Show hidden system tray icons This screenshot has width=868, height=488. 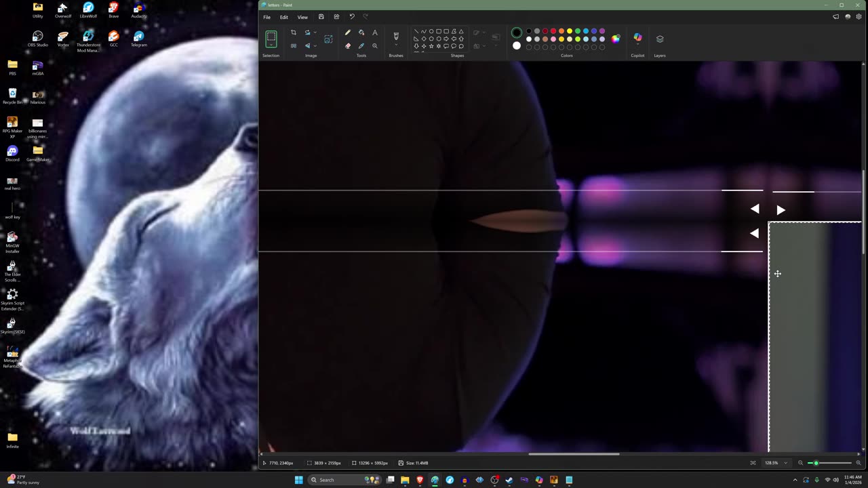tap(795, 480)
